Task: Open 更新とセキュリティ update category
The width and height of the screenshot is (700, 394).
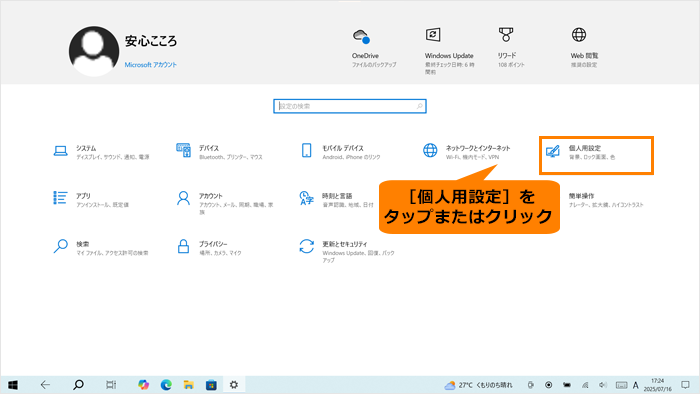Action: [x=347, y=251]
